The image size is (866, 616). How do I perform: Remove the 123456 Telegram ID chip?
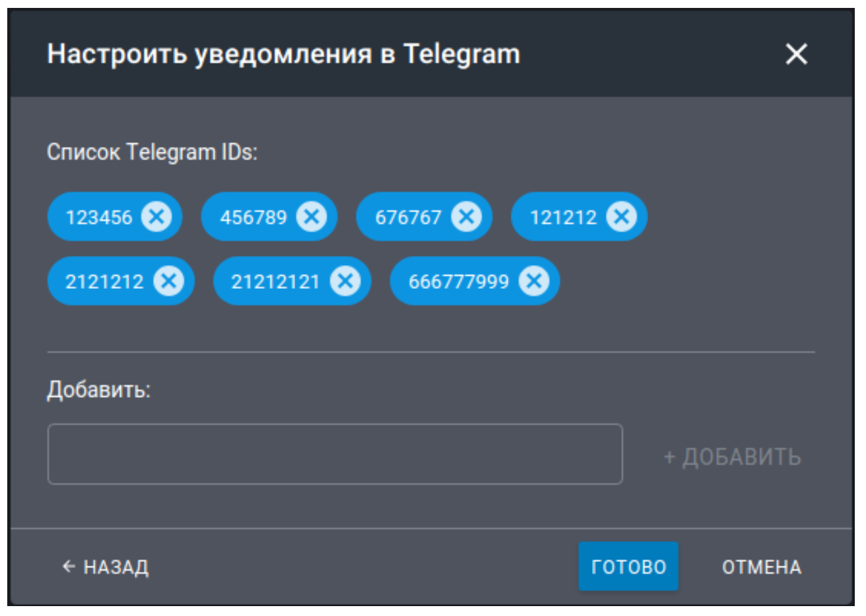[x=156, y=216]
